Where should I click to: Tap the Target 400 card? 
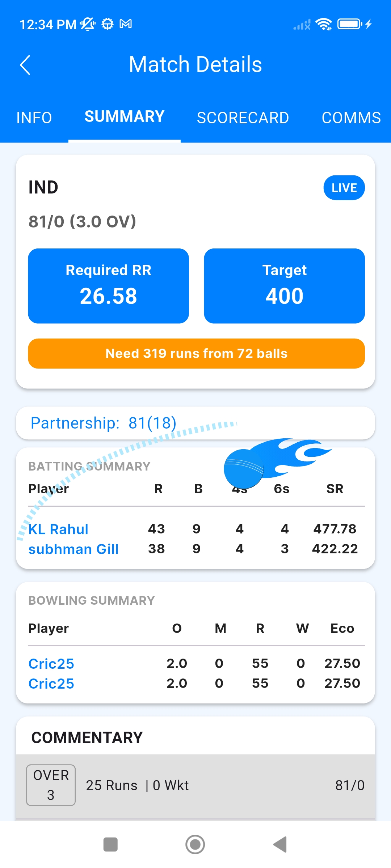click(x=284, y=286)
